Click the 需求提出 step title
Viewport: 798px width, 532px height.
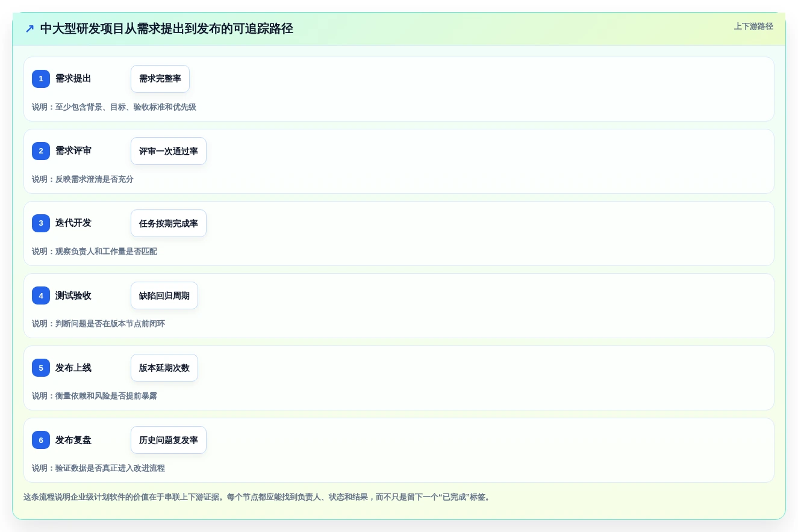(73, 79)
